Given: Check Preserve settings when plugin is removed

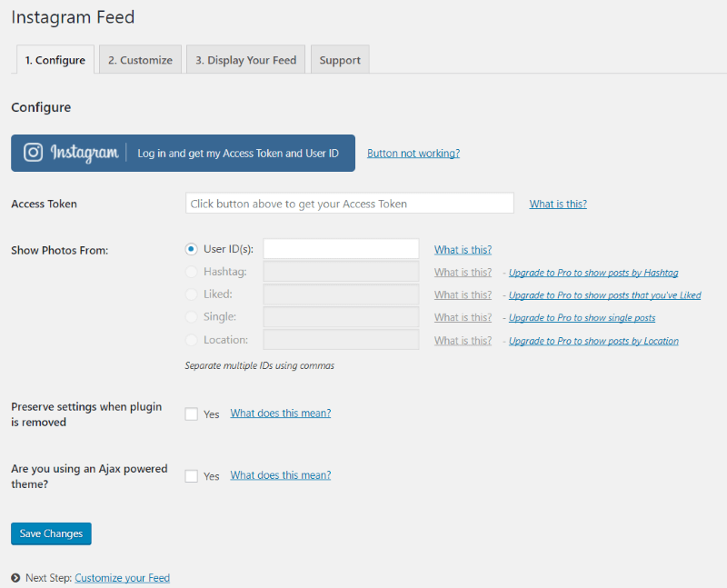Looking at the screenshot, I should 191,414.
